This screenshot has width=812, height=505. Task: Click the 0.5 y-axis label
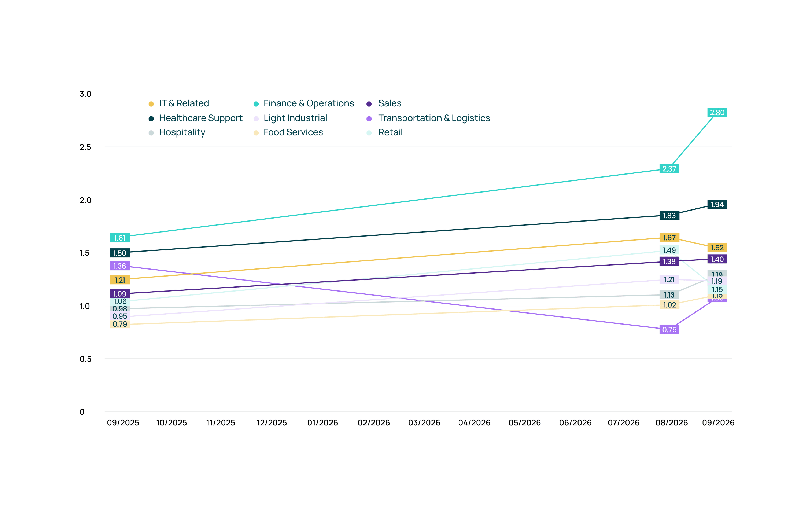[x=85, y=359]
